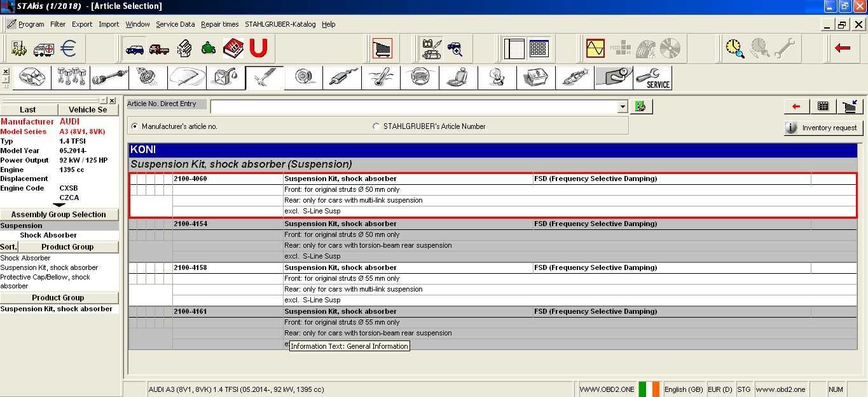Click add-to-cart button above Inventory request
Screen dimensions: 868x397
click(x=850, y=107)
